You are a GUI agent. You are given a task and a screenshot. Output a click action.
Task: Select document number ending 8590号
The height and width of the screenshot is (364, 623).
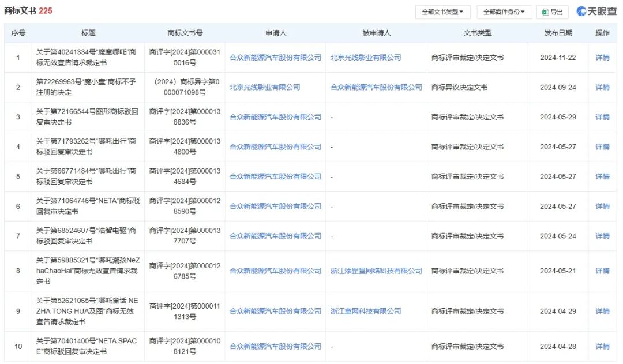click(x=185, y=207)
